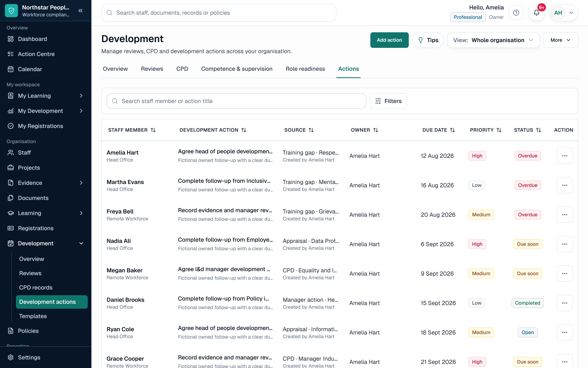This screenshot has width=588, height=368.
Task: Switch to Competence & supervision tab
Action: [x=237, y=69]
